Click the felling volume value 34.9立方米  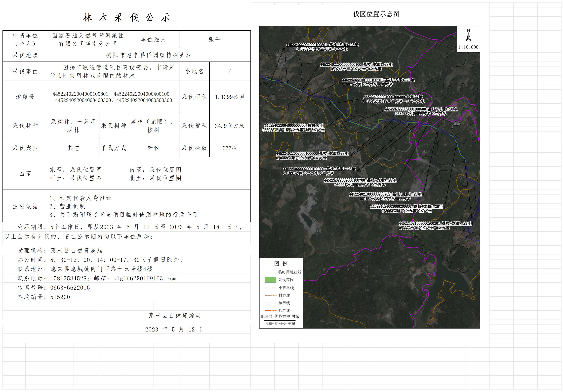pos(230,126)
